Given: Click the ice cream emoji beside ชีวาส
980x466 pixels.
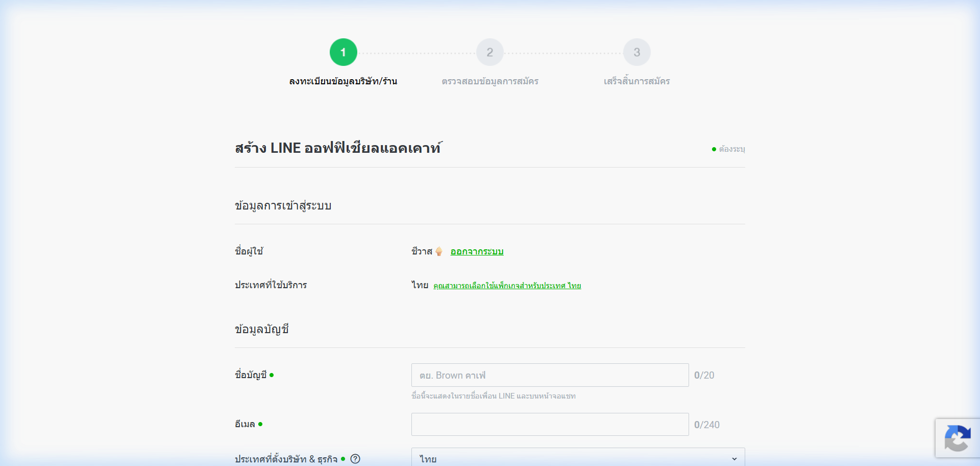Looking at the screenshot, I should [439, 251].
